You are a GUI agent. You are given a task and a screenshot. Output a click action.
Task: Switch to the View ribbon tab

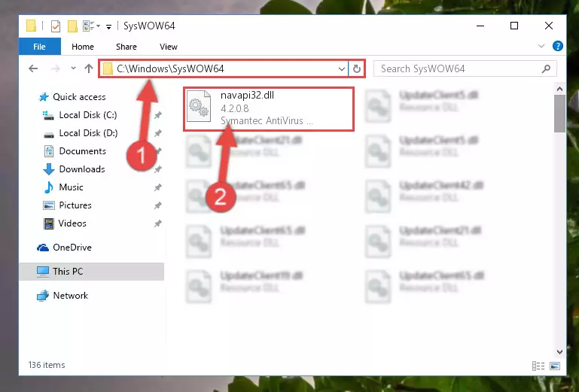pyautogui.click(x=169, y=47)
